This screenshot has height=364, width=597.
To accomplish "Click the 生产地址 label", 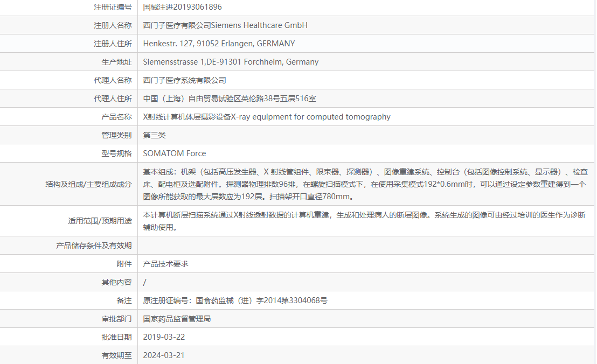I will (x=116, y=62).
